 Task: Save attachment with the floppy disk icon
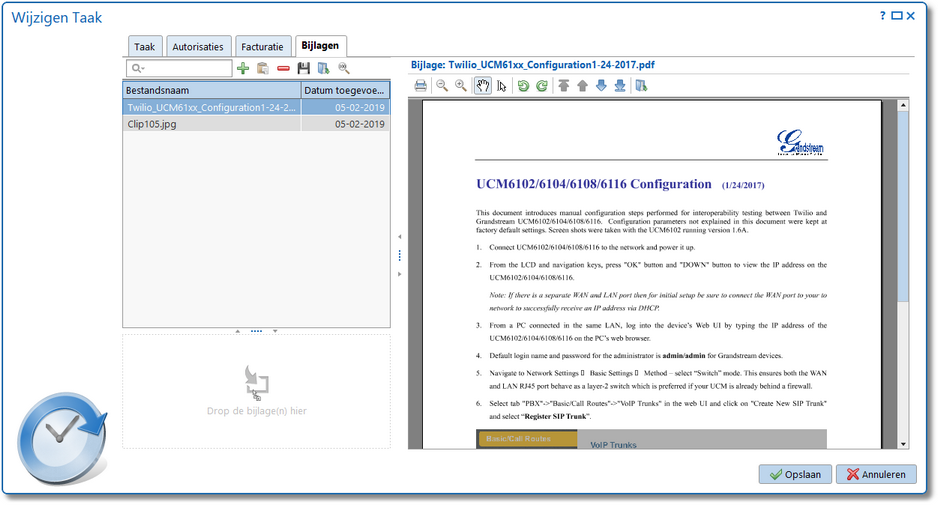point(303,69)
